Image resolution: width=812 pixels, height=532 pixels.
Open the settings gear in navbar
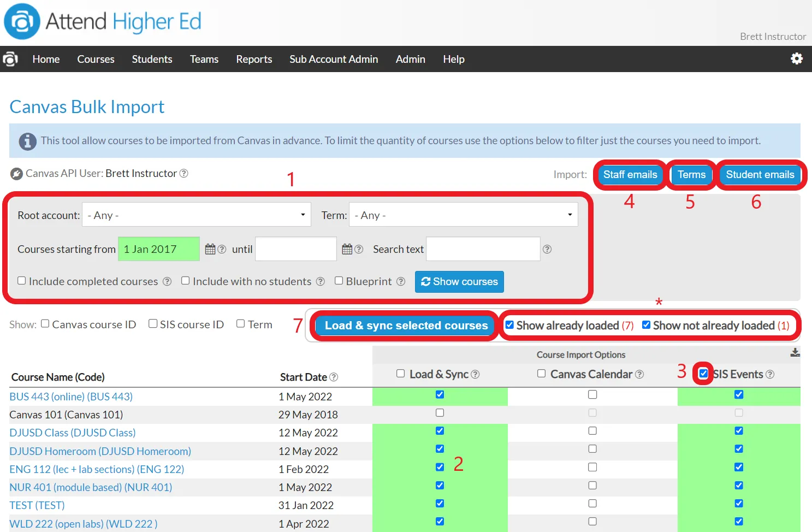(797, 58)
